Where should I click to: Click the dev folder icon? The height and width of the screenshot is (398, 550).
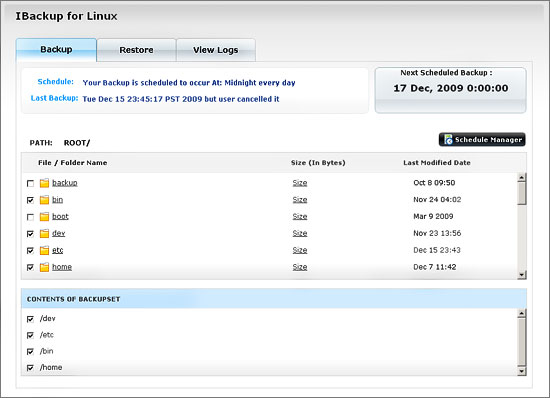tap(44, 234)
